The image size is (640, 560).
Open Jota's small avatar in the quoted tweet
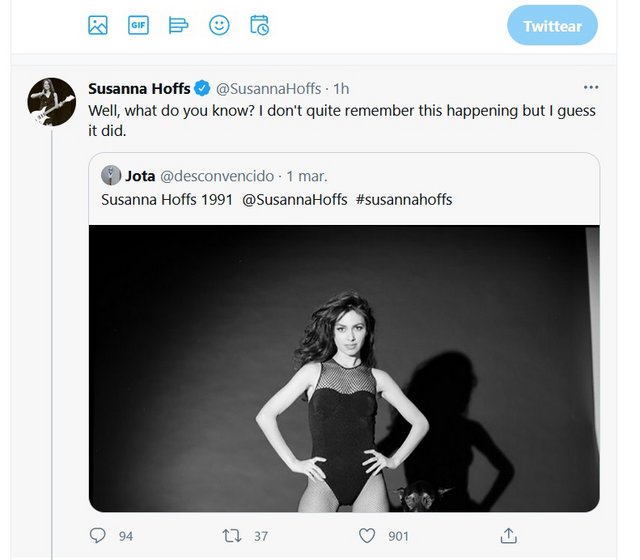(x=111, y=176)
